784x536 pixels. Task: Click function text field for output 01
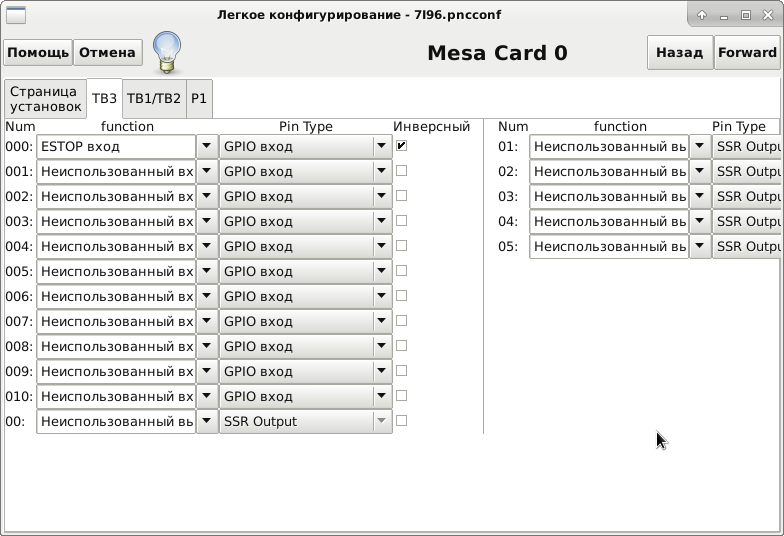[x=609, y=146]
